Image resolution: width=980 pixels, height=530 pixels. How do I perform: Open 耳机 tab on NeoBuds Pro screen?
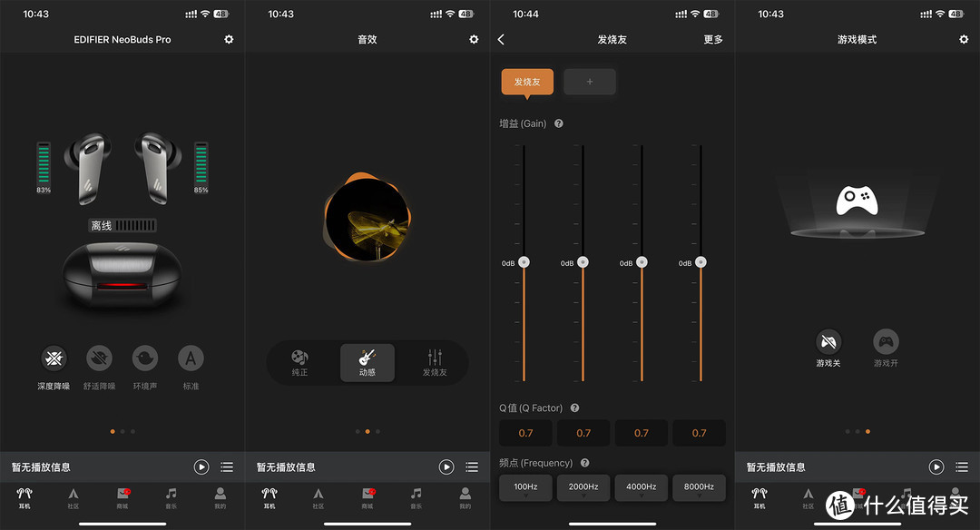tap(24, 498)
